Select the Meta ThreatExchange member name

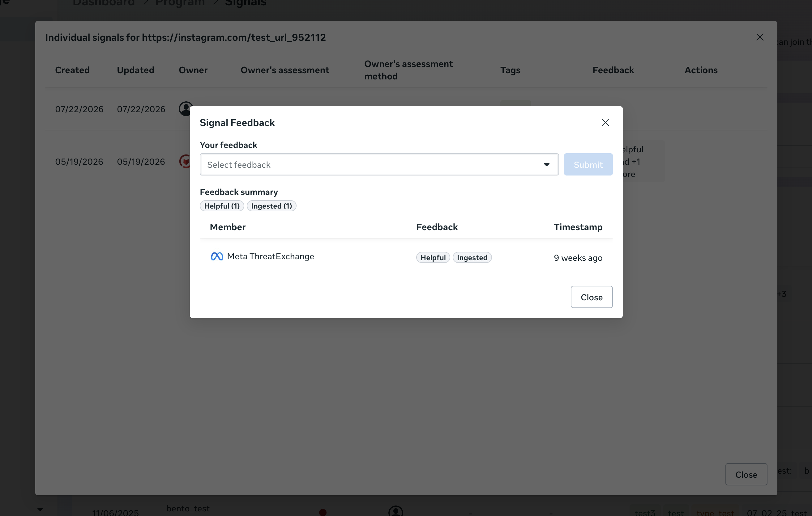(271, 256)
